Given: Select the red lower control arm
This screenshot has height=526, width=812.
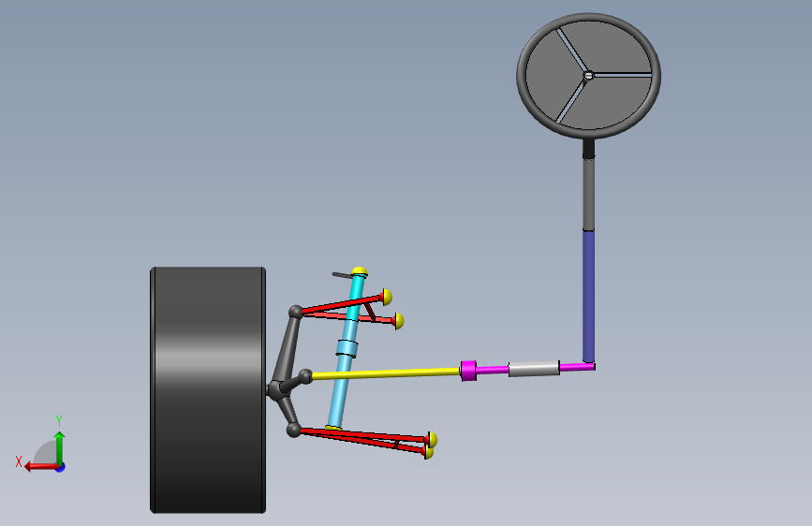Looking at the screenshot, I should point(362,436).
